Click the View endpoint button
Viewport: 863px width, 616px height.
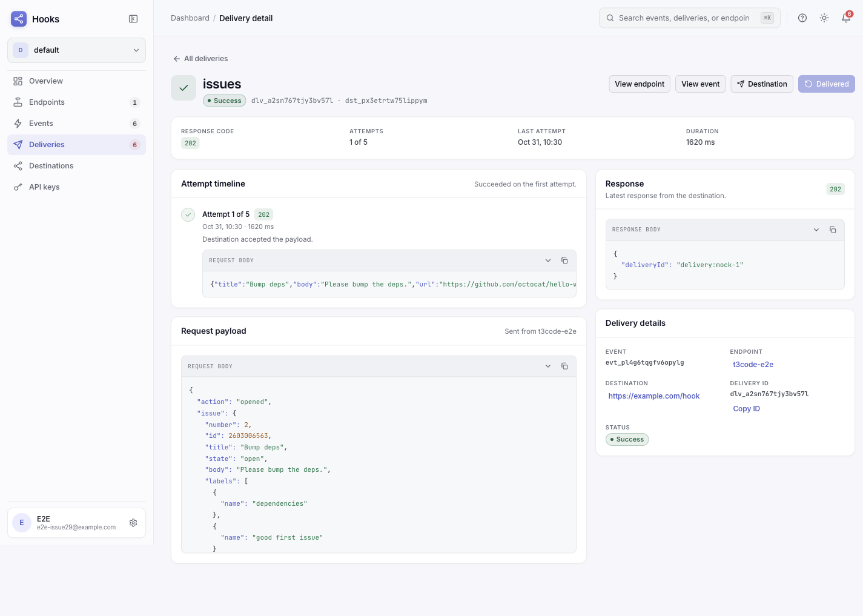point(640,84)
